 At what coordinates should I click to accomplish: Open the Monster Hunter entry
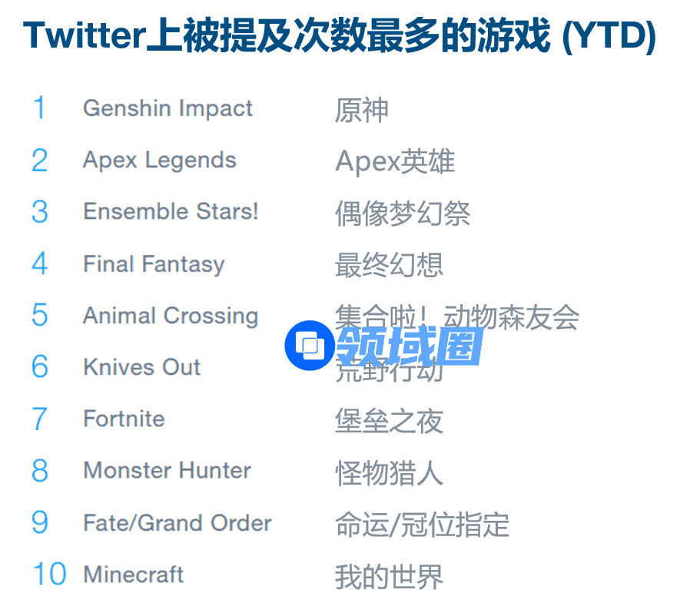click(167, 470)
